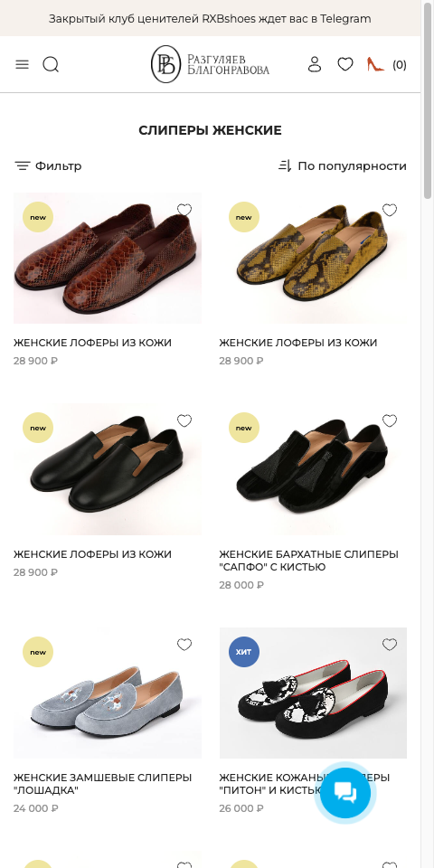The width and height of the screenshot is (434, 868).
Task: Open the red high-heel cart icon
Action: [376, 64]
